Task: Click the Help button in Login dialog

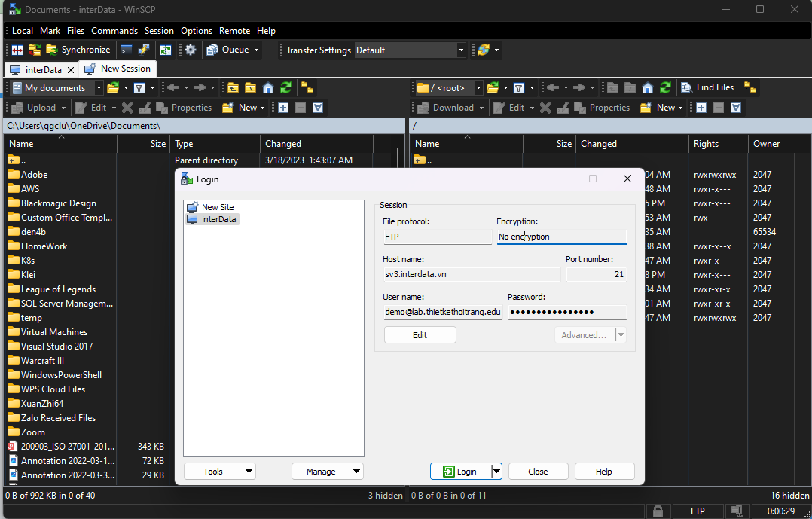Action: (604, 472)
